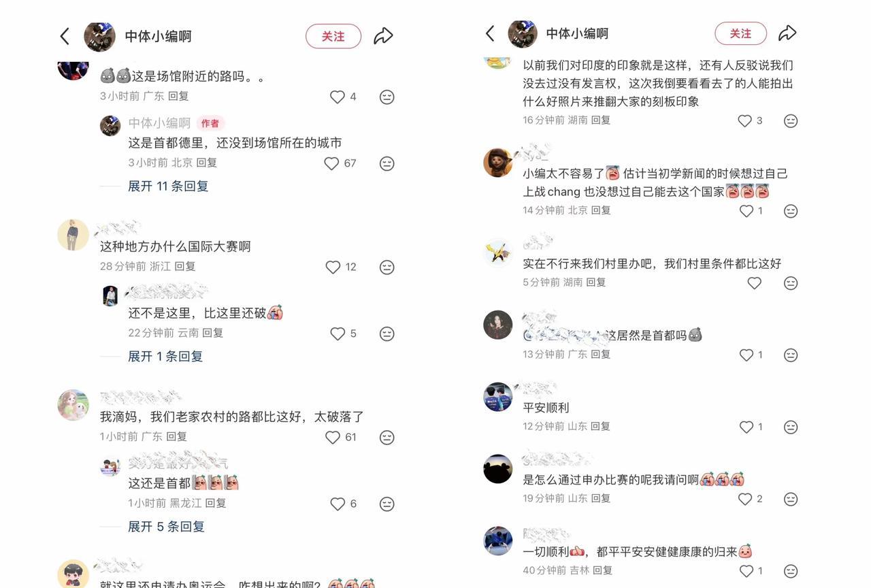Go back using right panel's back arrow
Image resolution: width=871 pixels, height=588 pixels.
(x=490, y=33)
